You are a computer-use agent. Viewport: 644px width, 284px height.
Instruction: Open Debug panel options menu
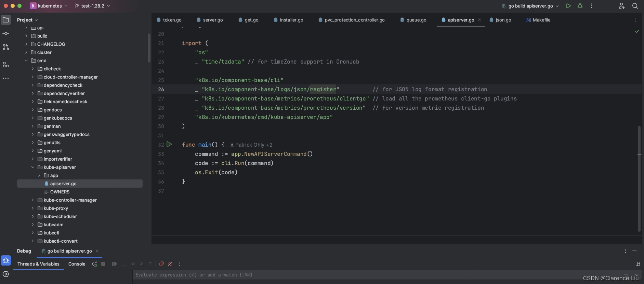point(626,251)
